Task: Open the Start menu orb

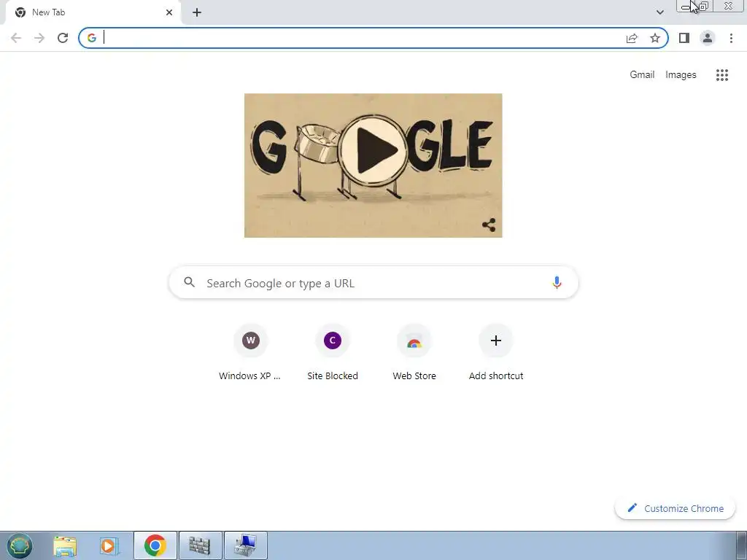Action: pyautogui.click(x=20, y=545)
